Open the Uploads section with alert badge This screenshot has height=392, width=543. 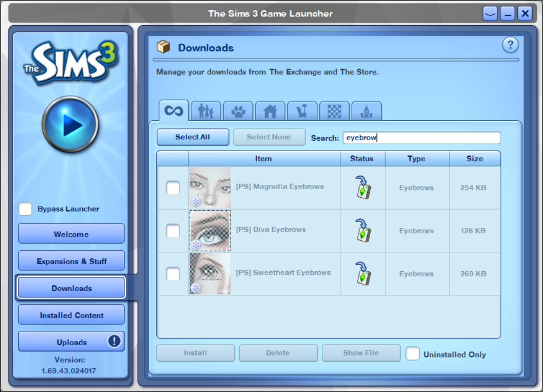tap(71, 341)
